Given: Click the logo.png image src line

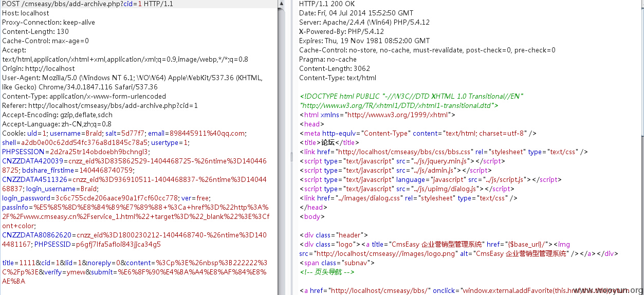Looking at the screenshot, I should pyautogui.click(x=458, y=253).
